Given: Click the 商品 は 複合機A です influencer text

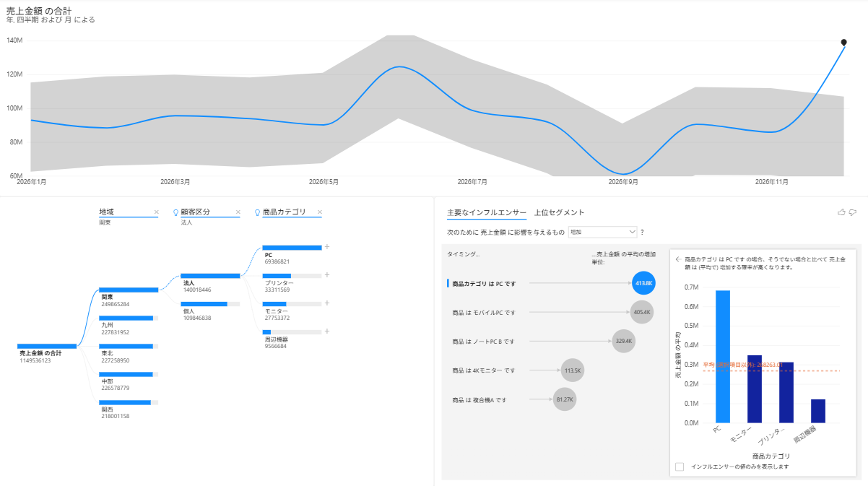Looking at the screenshot, I should point(479,399).
